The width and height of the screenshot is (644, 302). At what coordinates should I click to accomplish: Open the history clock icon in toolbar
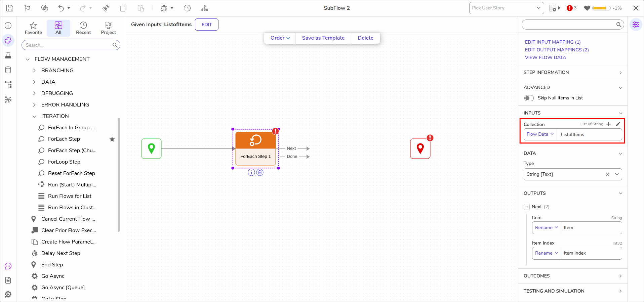(x=187, y=8)
